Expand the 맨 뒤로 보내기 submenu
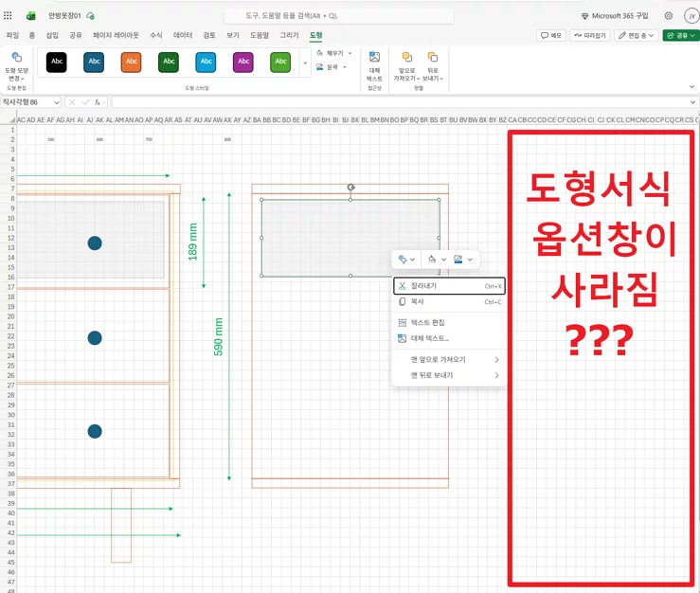Screen dimensions: 700x593 (448, 375)
